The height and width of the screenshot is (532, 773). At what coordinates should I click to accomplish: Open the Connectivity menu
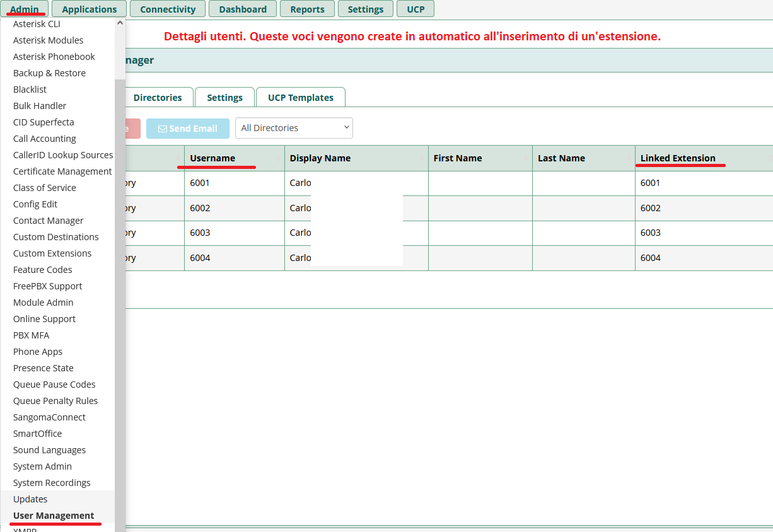[168, 9]
